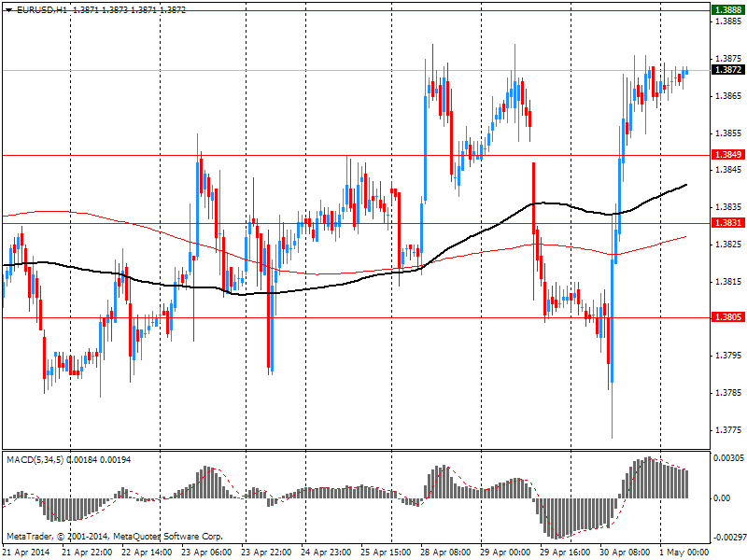Click the 1.3775 value on price axis
This screenshot has width=747, height=560.
click(727, 430)
